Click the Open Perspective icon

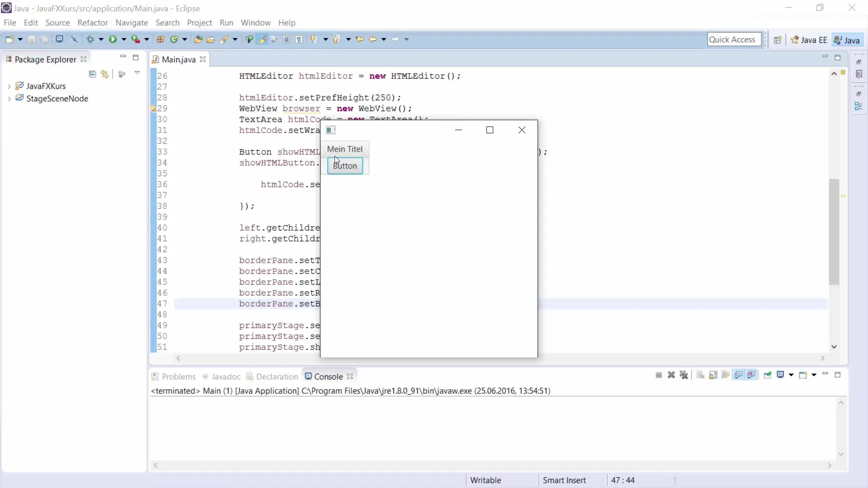778,40
